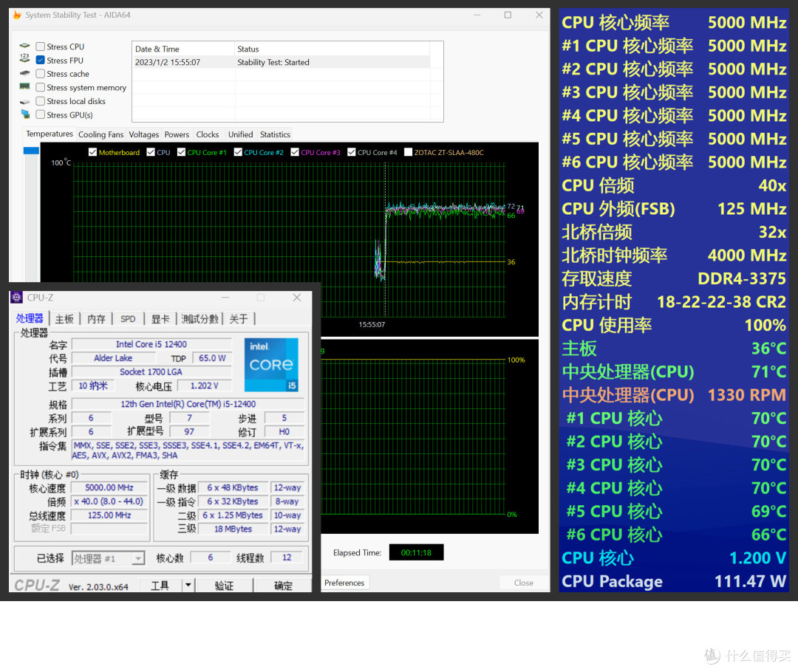798x672 pixels.
Task: Select CPU-Z 主板 tab
Action: [x=64, y=319]
